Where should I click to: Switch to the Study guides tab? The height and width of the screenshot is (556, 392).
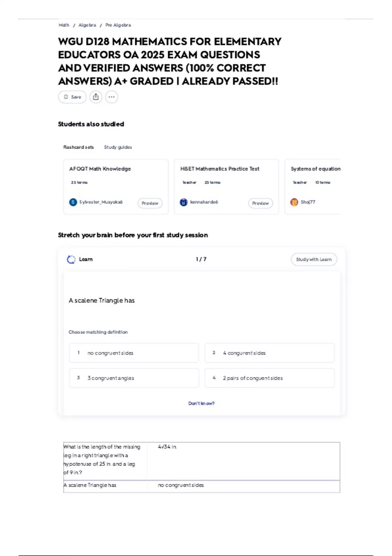[x=118, y=147]
